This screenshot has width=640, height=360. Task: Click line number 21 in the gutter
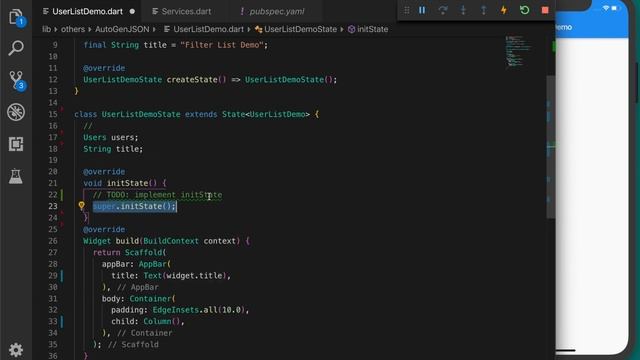coord(53,183)
